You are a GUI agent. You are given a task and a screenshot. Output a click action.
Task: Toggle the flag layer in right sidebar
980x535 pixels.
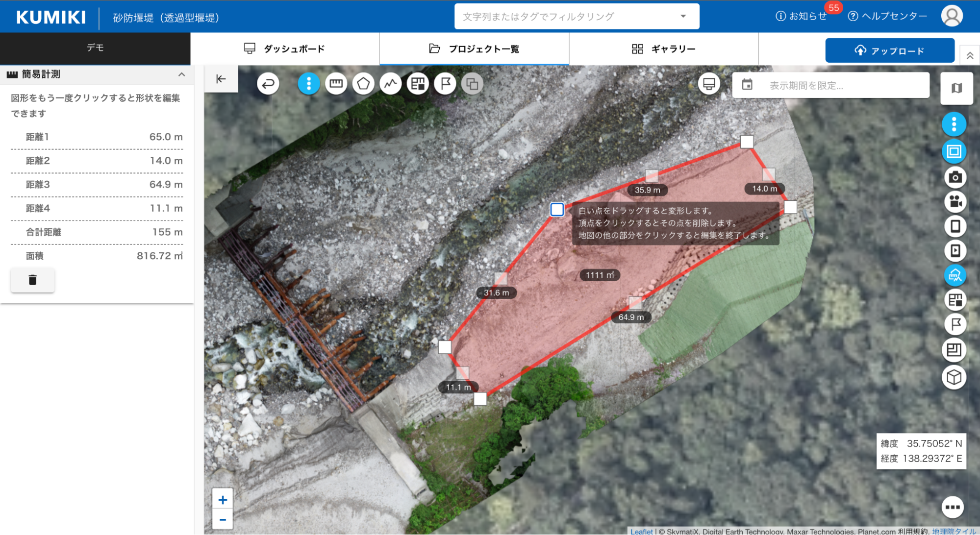955,324
